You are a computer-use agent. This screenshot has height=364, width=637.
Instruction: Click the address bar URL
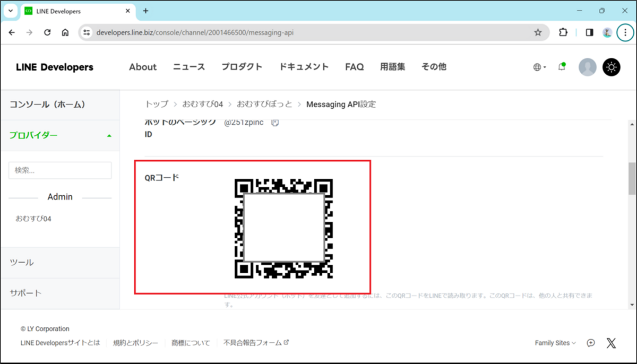click(195, 32)
